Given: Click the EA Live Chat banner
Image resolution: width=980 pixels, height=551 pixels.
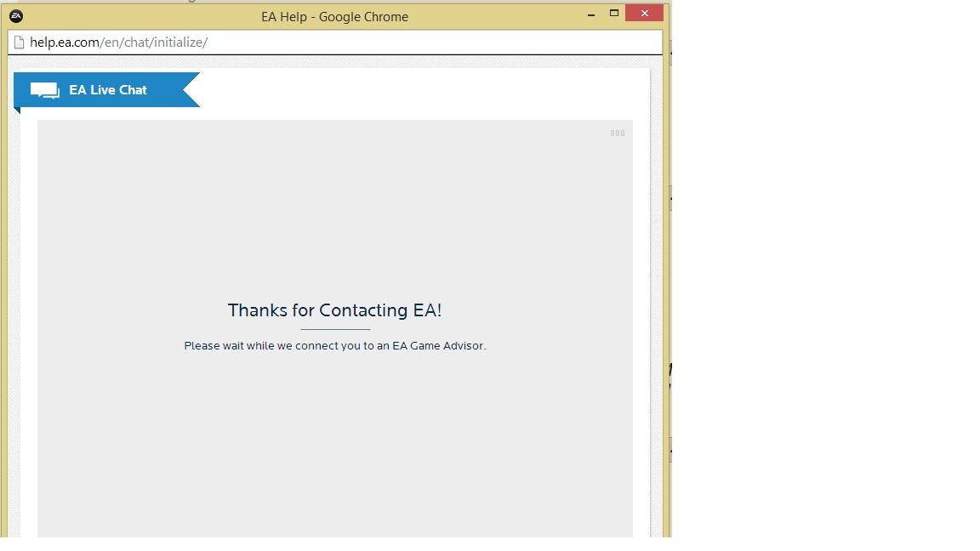Looking at the screenshot, I should 107,90.
